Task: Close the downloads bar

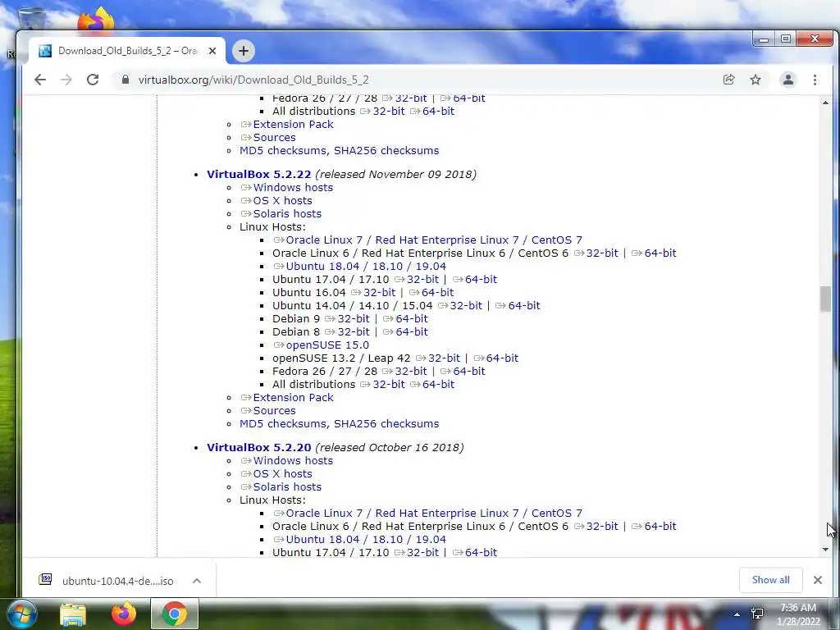Action: click(x=818, y=580)
